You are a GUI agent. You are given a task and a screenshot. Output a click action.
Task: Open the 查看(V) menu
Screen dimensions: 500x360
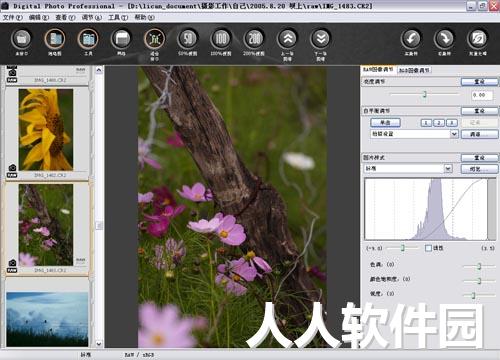click(x=65, y=17)
